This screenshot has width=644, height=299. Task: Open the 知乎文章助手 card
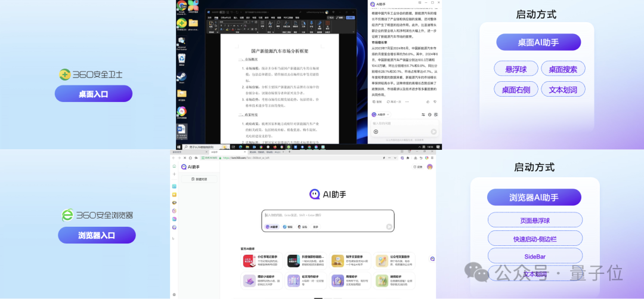[350, 261]
